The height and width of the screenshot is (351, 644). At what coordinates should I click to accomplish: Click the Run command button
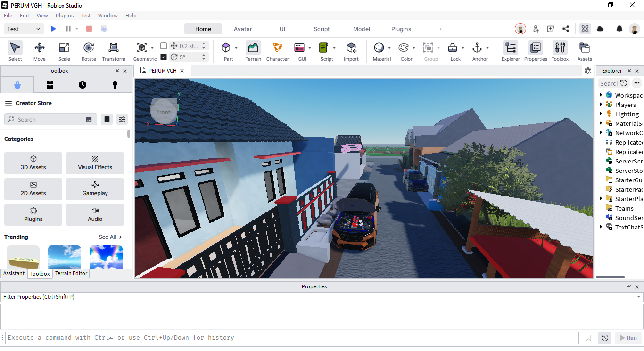coord(628,338)
